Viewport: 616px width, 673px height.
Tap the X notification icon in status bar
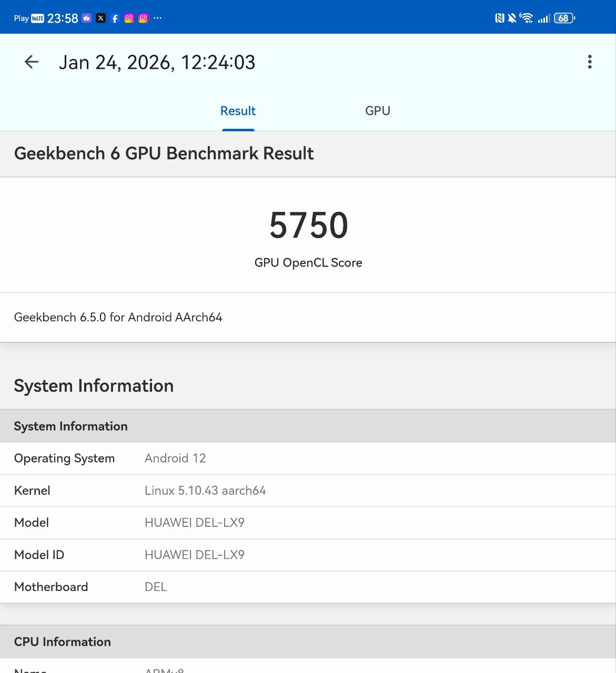coord(101,18)
